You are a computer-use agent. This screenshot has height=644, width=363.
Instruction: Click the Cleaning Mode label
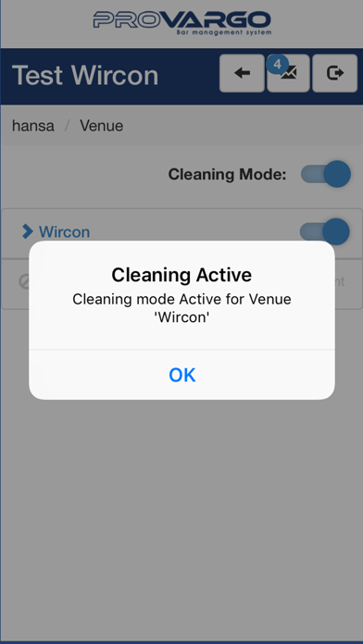point(227,175)
